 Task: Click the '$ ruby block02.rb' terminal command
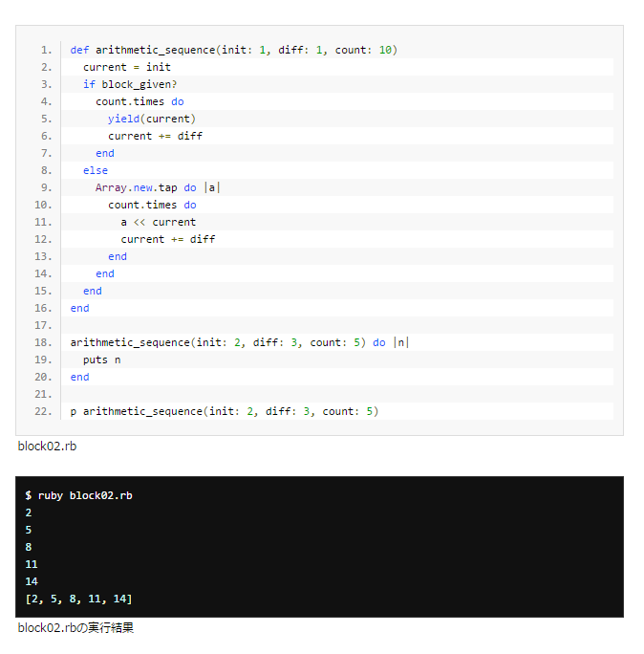[x=78, y=495]
